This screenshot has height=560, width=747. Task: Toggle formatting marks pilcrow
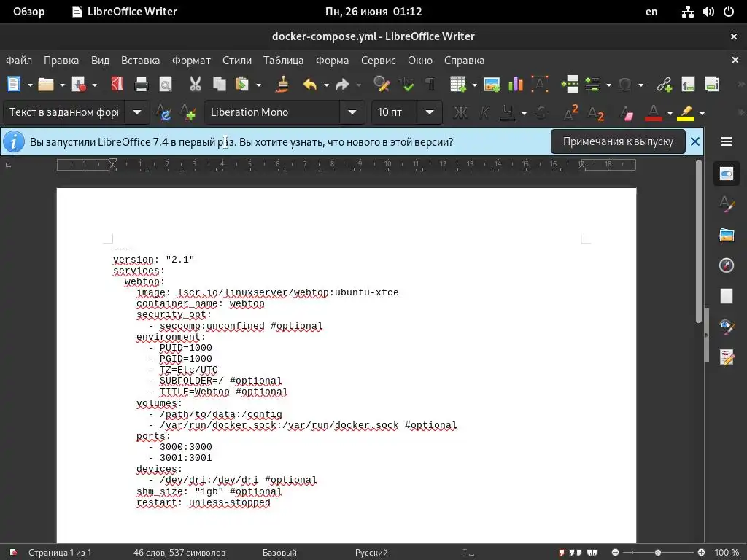pyautogui.click(x=430, y=85)
